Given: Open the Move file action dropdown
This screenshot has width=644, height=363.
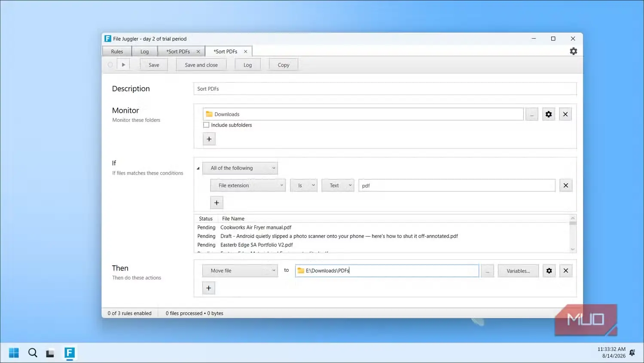Looking at the screenshot, I should point(240,271).
